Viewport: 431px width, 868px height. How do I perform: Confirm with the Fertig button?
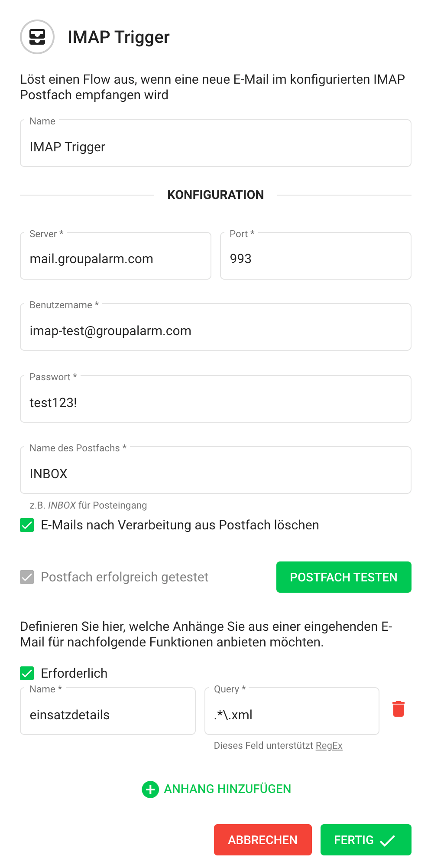[x=353, y=840]
